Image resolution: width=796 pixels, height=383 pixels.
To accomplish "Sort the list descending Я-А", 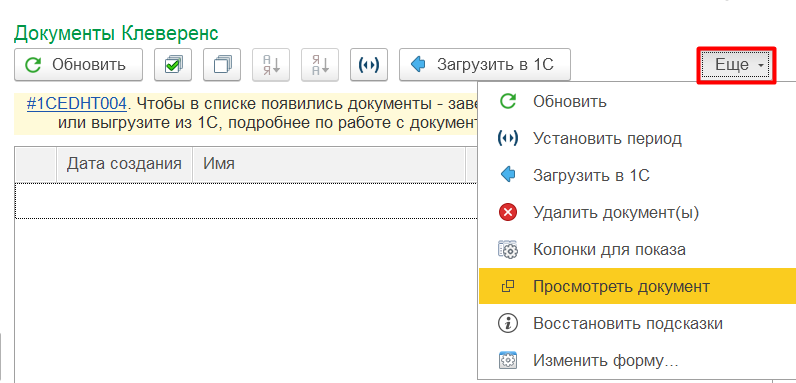I will point(320,65).
